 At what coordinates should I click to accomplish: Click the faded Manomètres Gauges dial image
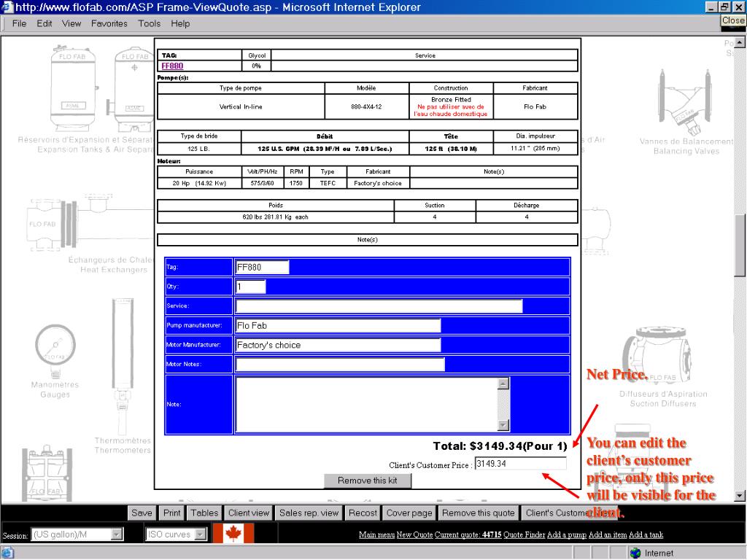[55, 350]
